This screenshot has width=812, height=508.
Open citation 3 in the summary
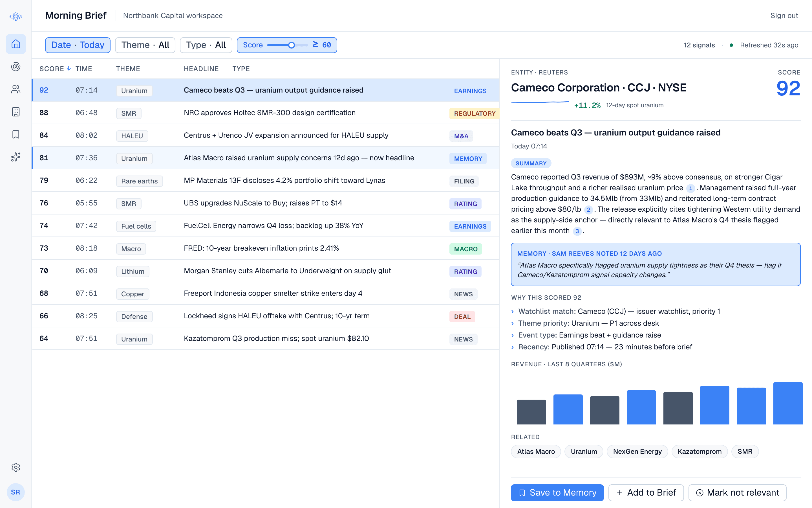[577, 231]
